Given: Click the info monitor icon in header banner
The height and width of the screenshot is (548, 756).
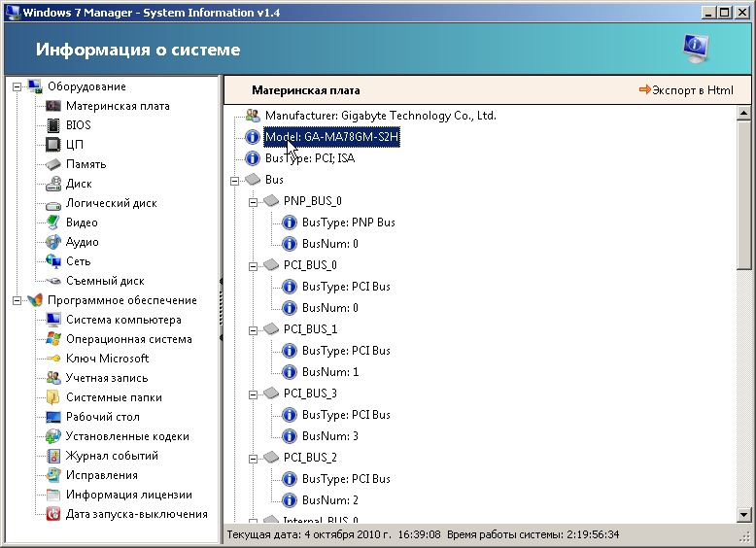Looking at the screenshot, I should pos(695,49).
